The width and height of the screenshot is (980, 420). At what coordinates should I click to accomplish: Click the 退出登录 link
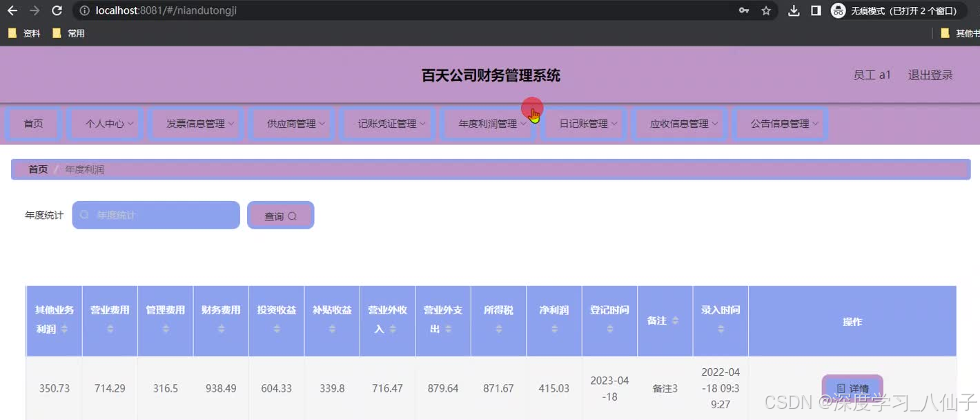point(930,75)
